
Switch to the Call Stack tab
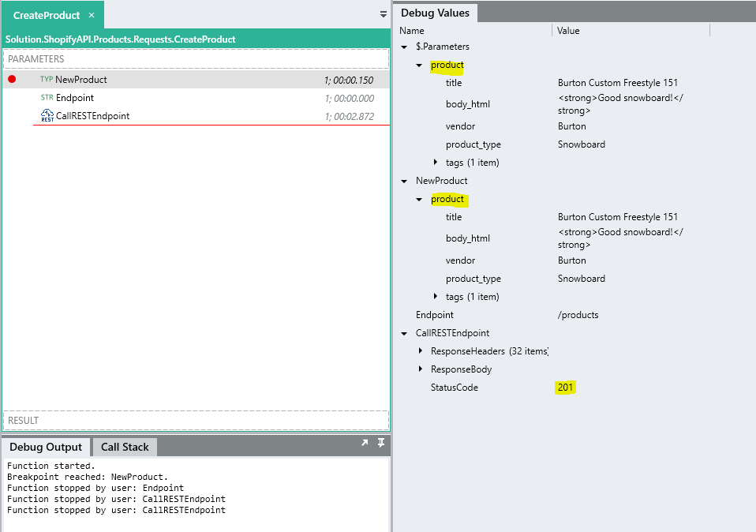[x=125, y=447]
